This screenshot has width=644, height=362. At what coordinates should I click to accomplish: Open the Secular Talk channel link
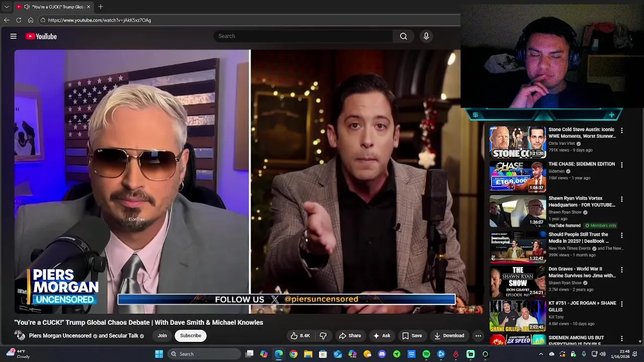pos(123,336)
